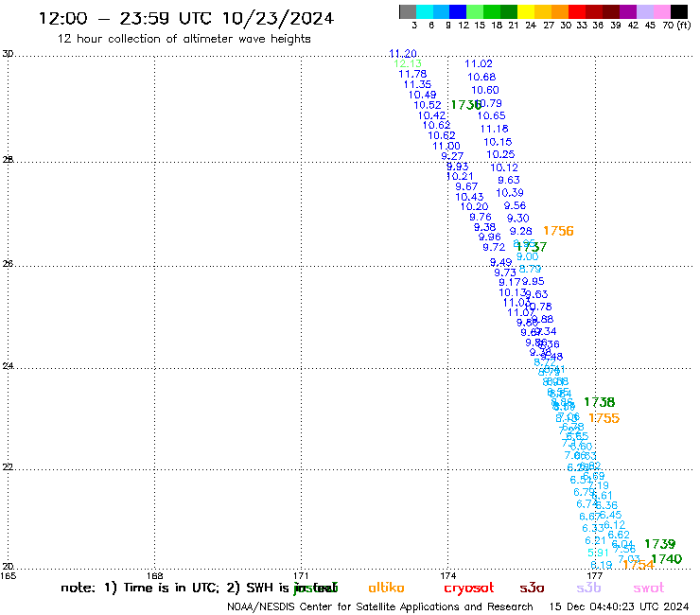The height and width of the screenshot is (615, 700).
Task: Click the wave height value '10.43'
Action: click(x=469, y=197)
